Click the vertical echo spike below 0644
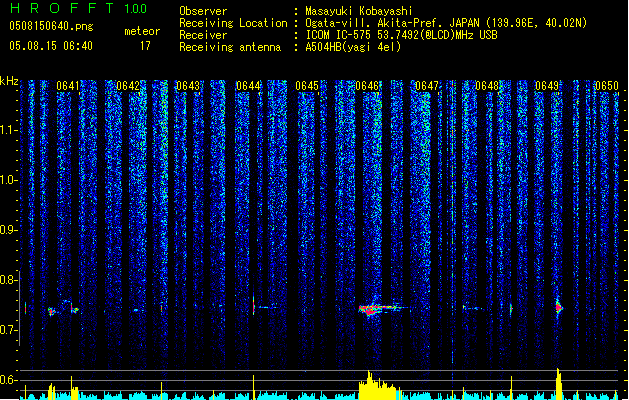Image resolution: width=629 pixels, height=400 pixels. tap(254, 306)
